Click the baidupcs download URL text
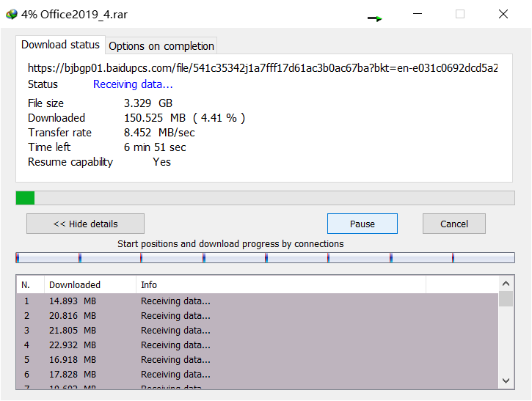Viewport: 532px width, 401px height. [263, 68]
